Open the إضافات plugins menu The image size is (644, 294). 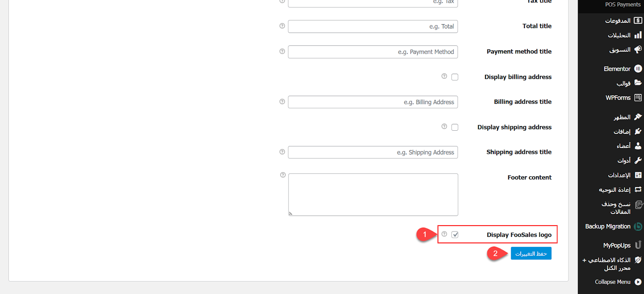point(622,132)
